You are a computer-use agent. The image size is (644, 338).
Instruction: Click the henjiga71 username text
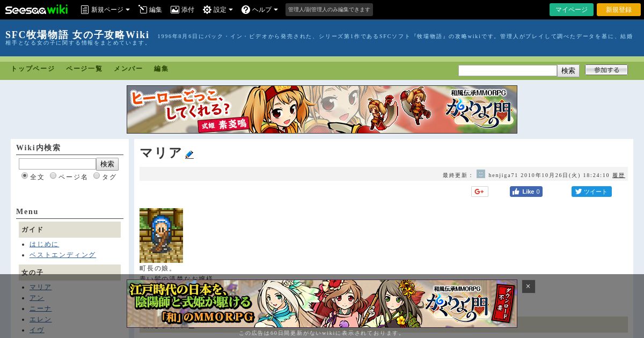point(503,175)
